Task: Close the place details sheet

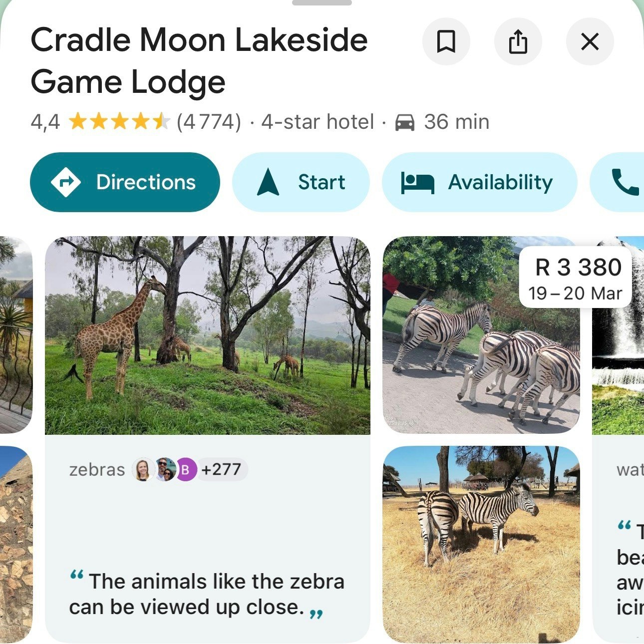Action: 590,41
